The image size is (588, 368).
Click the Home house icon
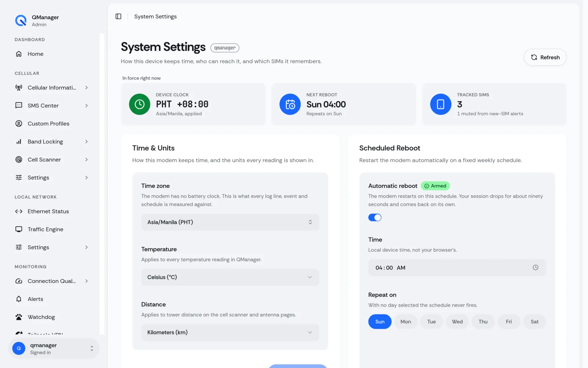19,54
